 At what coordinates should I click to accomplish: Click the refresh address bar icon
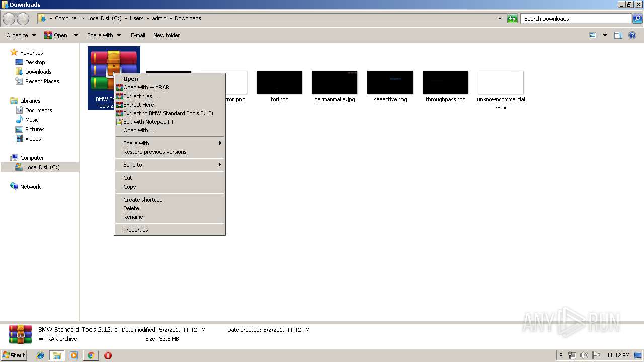tap(512, 19)
